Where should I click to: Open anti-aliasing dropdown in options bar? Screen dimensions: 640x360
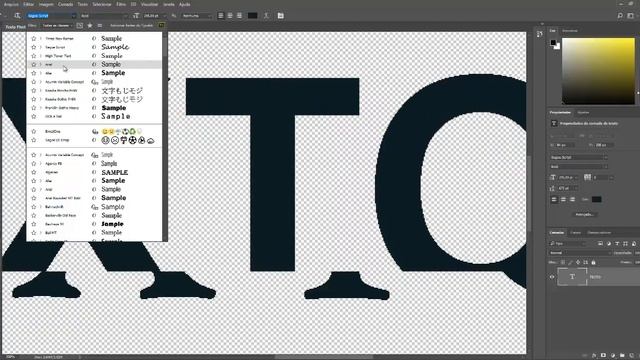pyautogui.click(x=197, y=16)
